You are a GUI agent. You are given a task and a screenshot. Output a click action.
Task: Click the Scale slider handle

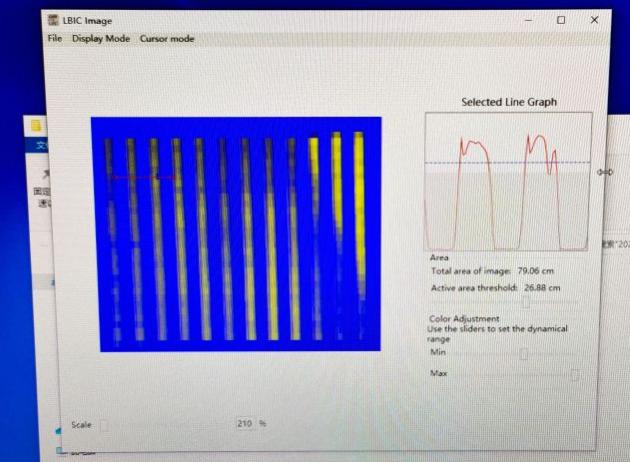pos(103,424)
